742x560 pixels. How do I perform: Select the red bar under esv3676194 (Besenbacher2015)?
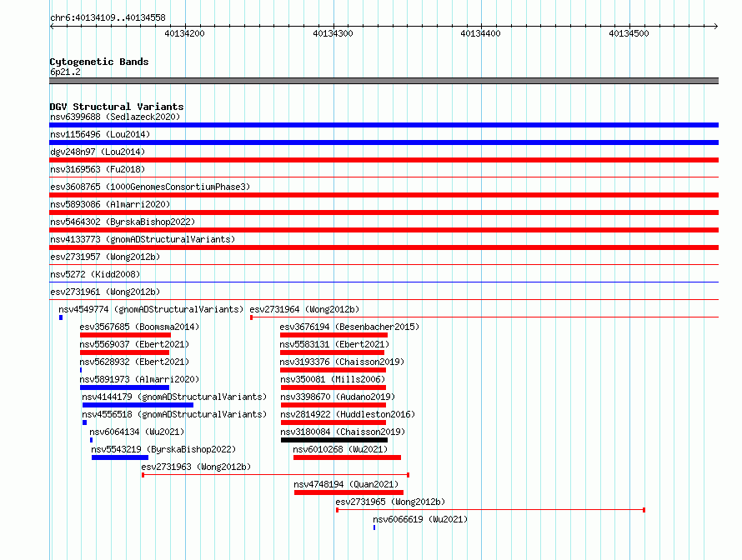tap(333, 335)
